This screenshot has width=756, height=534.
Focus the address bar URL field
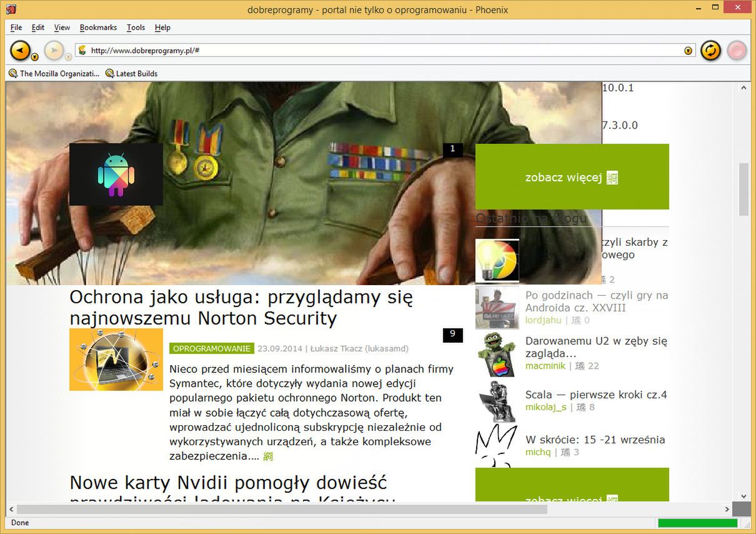tap(385, 50)
